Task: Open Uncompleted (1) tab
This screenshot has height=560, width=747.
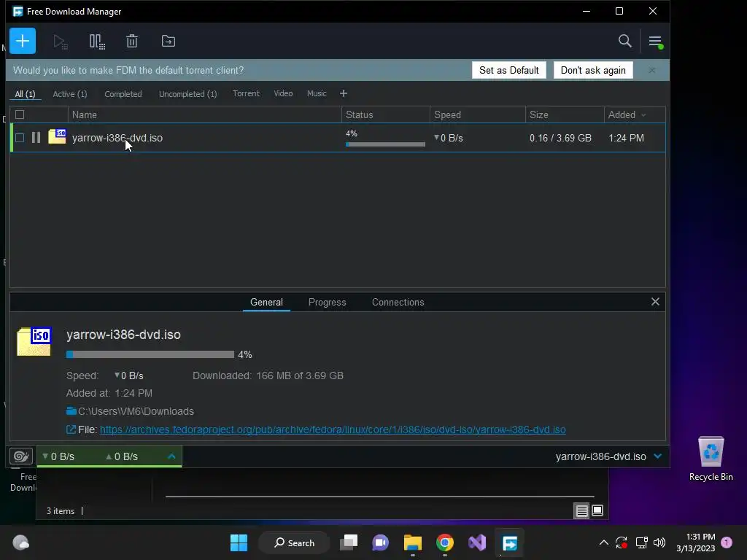Action: pyautogui.click(x=187, y=94)
